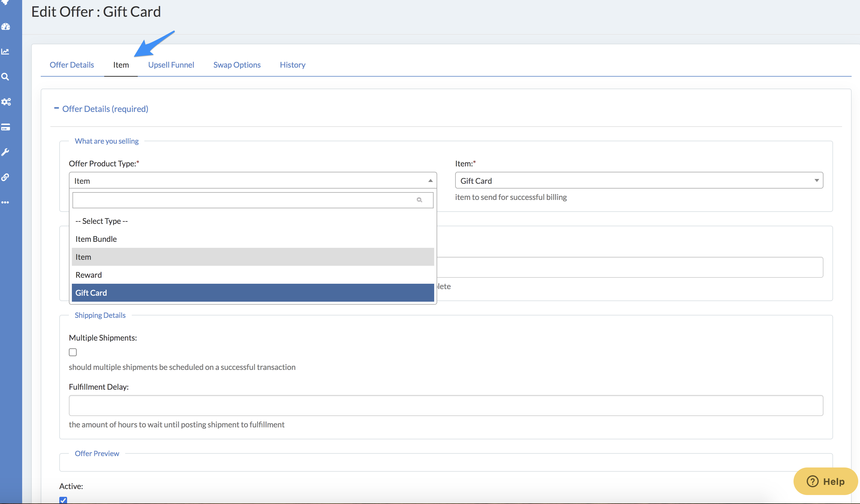Click the magnifier search icon in sidebar
Viewport: 860px width, 504px height.
pyautogui.click(x=5, y=77)
